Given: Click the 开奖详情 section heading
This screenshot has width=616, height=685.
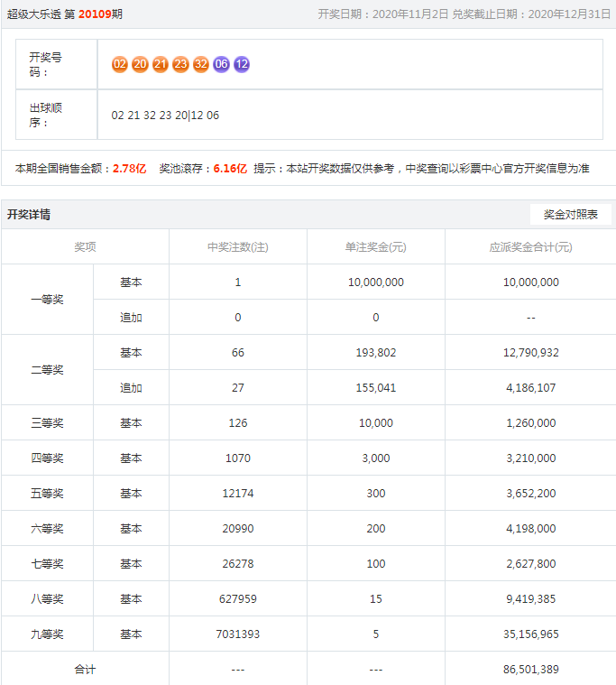Looking at the screenshot, I should coord(29,215).
